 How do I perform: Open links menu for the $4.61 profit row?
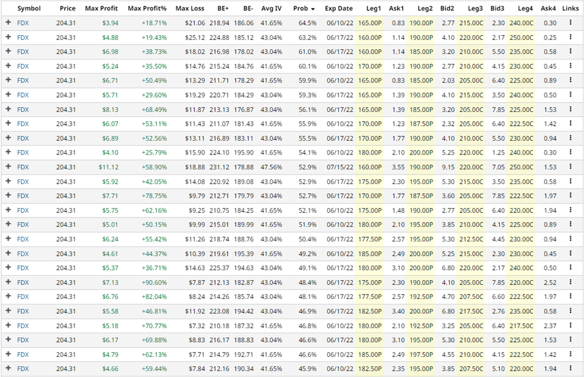570,253
